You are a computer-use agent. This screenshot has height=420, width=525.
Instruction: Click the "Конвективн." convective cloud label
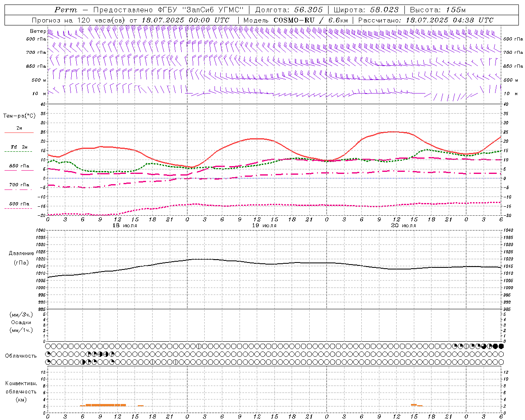[21, 383]
